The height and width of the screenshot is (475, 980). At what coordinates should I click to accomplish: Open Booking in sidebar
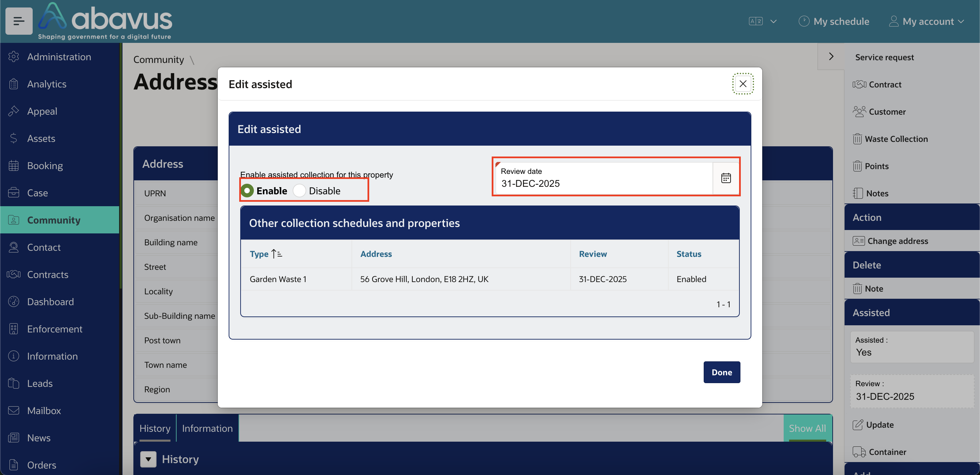click(x=60, y=165)
